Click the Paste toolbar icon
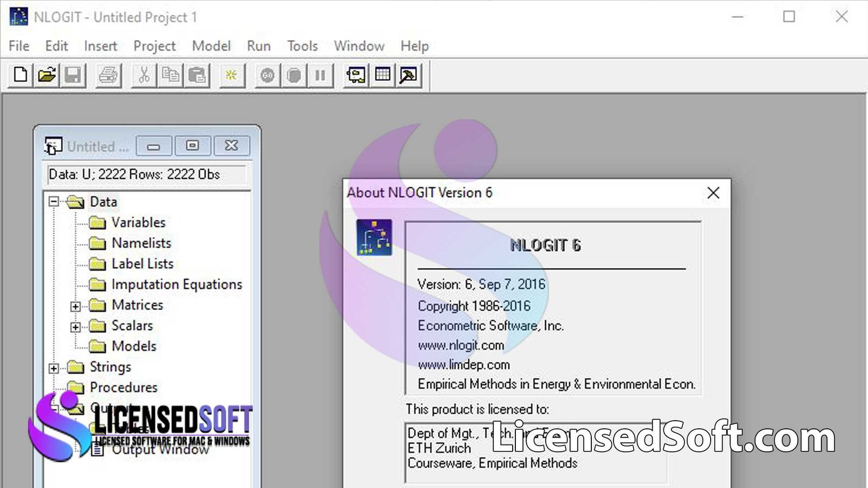This screenshot has width=868, height=488. (x=197, y=75)
